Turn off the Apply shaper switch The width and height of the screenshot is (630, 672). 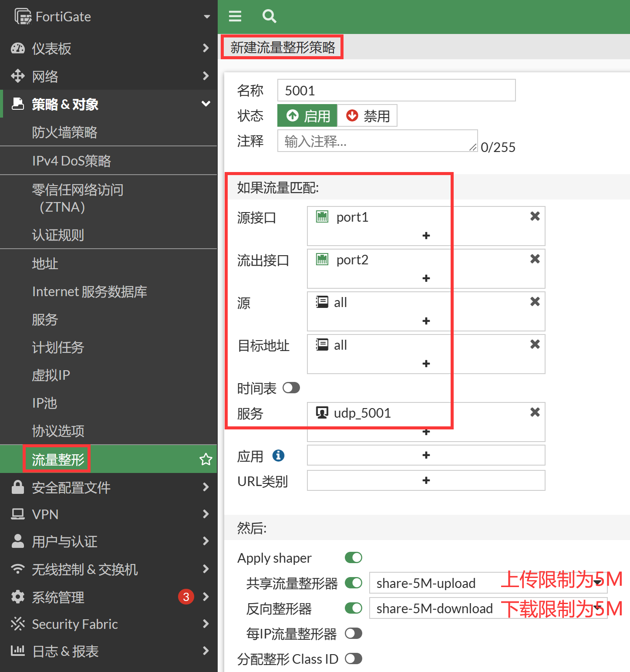tap(353, 557)
